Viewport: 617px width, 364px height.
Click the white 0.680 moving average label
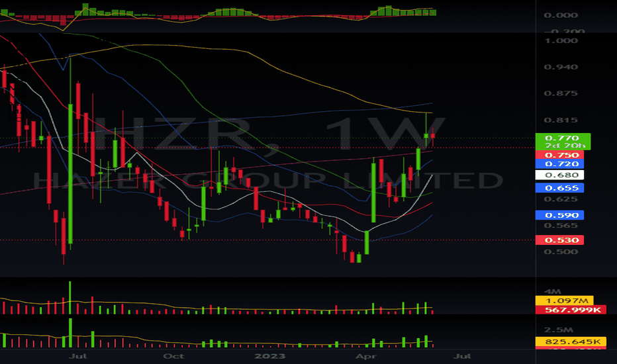(559, 175)
